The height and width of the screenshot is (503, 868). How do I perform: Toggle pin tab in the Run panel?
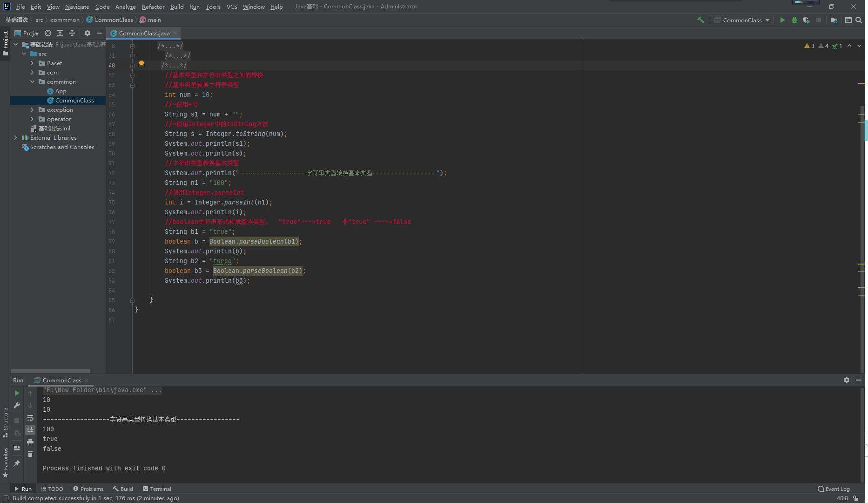[17, 463]
